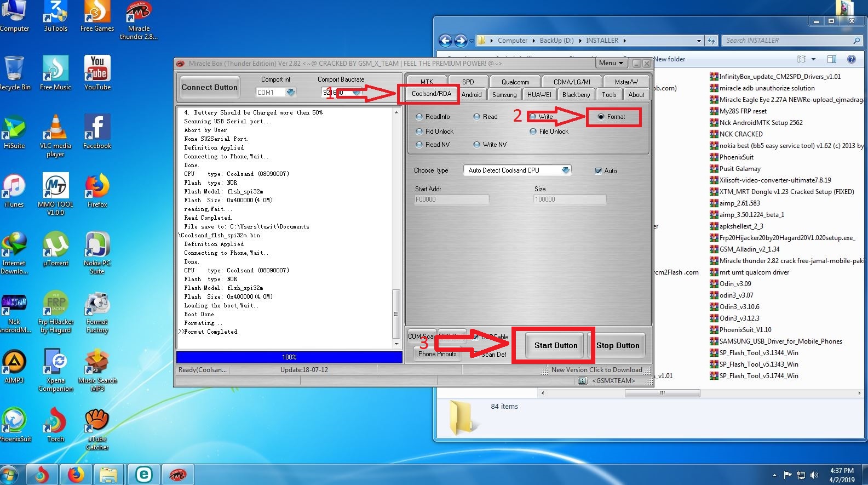Open the COM1 Comport dropdown
868x485 pixels.
[x=291, y=93]
